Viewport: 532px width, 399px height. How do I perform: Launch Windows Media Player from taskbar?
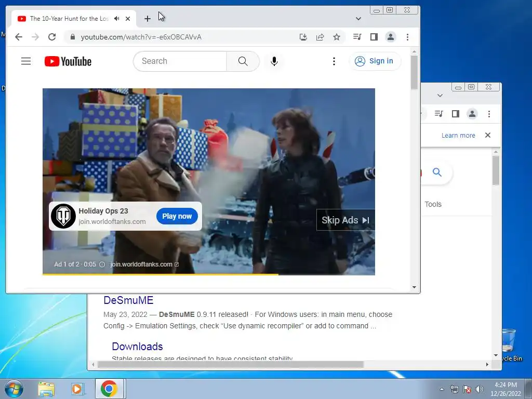pyautogui.click(x=78, y=389)
